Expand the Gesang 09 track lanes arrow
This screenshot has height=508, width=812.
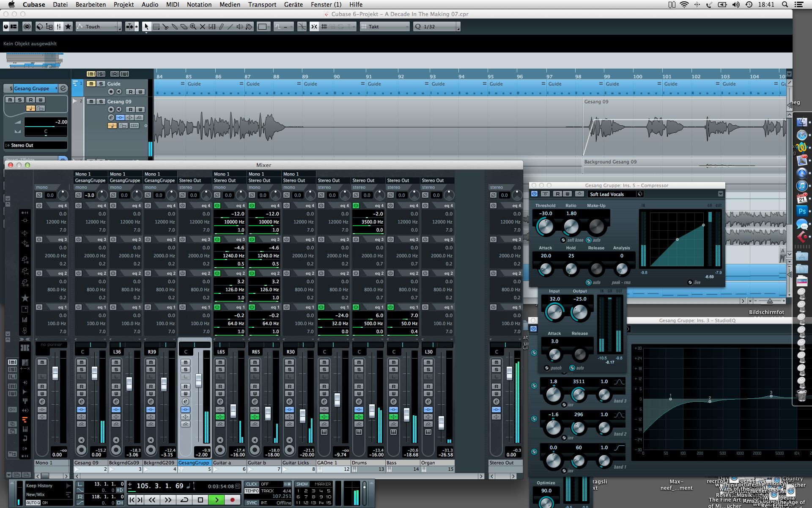(75, 101)
